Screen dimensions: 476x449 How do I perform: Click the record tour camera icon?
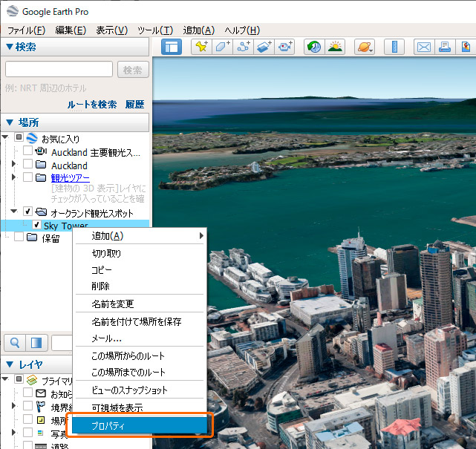(x=284, y=47)
